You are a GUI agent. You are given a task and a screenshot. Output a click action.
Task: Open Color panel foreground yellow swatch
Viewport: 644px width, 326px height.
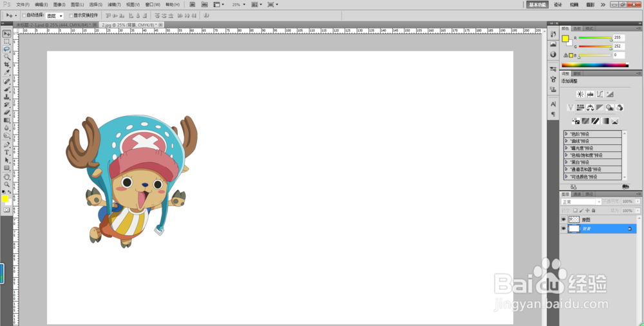565,39
